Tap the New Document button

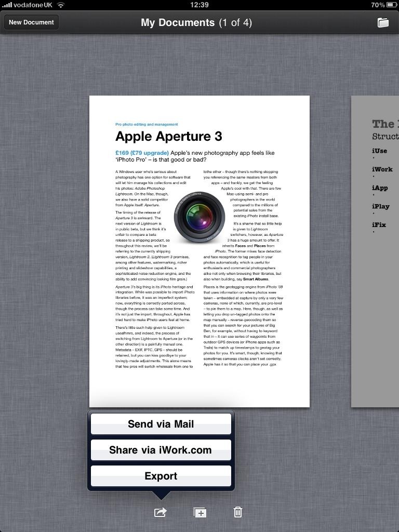point(31,22)
